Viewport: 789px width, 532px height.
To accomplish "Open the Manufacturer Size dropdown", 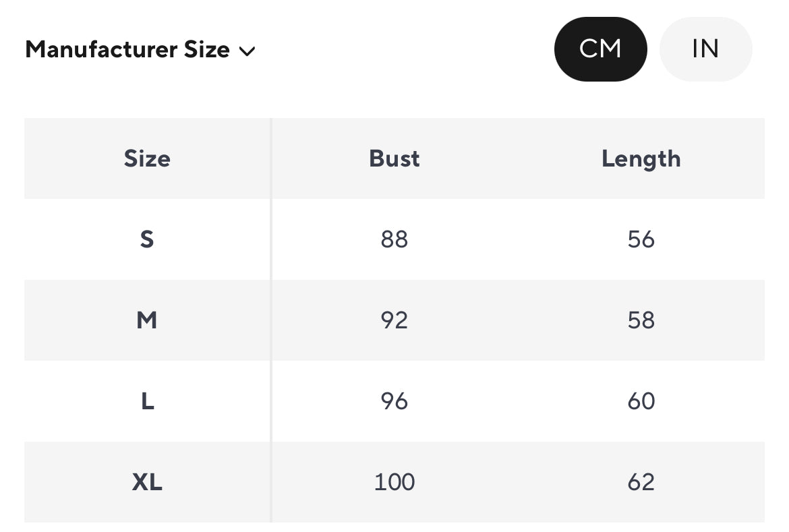I will coord(140,50).
